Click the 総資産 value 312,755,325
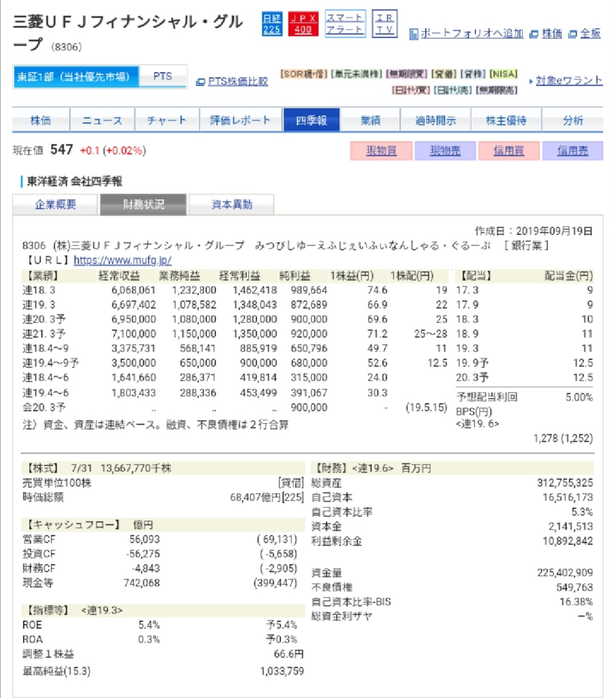Image resolution: width=616 pixels, height=698 pixels. (x=565, y=483)
